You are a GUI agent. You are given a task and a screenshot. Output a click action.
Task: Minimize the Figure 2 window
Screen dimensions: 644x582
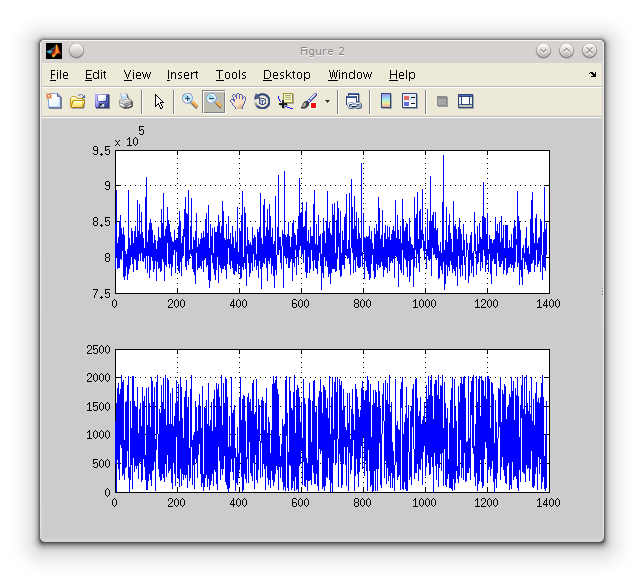click(543, 51)
